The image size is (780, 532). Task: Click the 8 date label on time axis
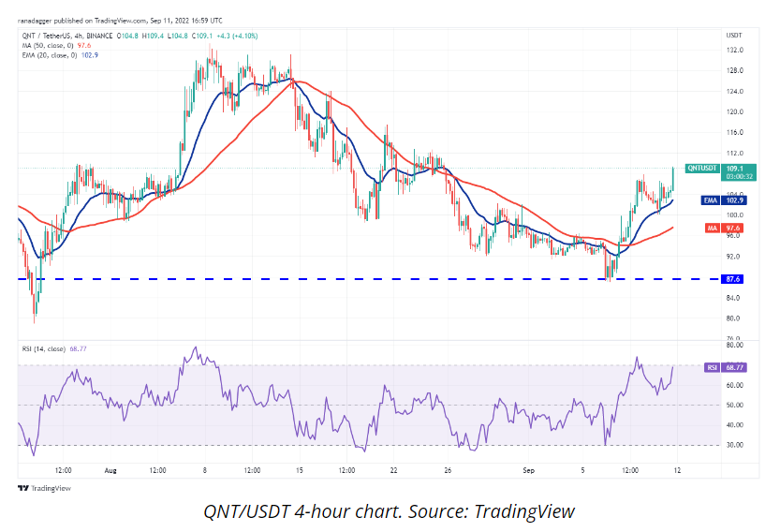point(204,470)
